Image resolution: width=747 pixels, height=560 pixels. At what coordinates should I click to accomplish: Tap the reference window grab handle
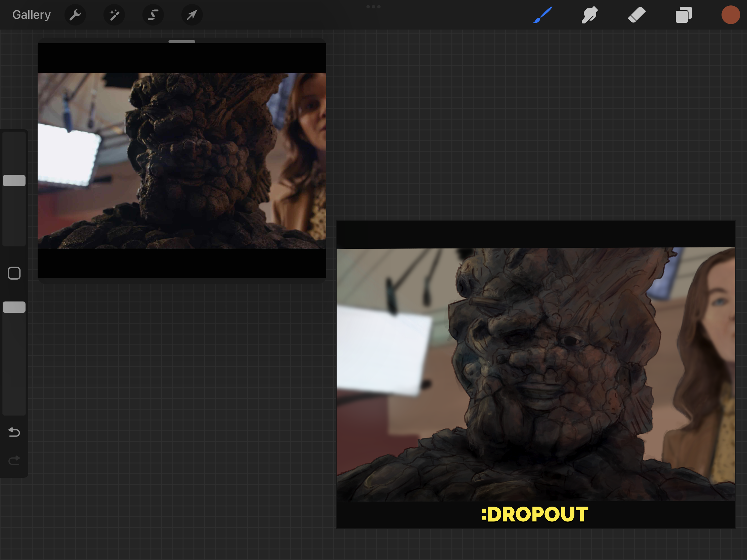(x=182, y=42)
